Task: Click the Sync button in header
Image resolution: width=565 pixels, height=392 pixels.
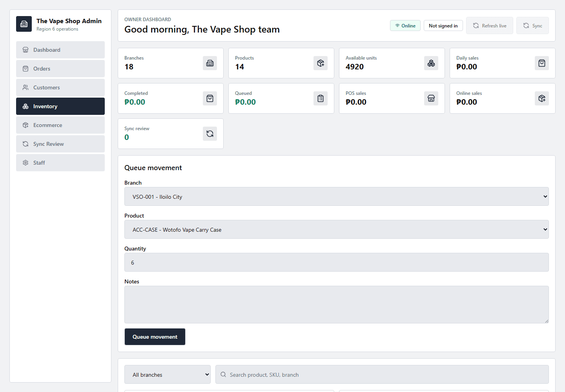Action: 532,25
